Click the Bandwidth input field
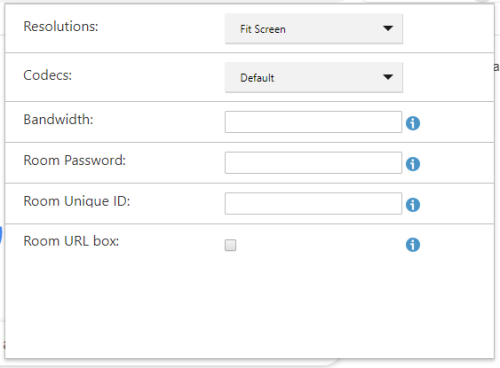Screen dimensions: 500x368 click(x=313, y=122)
